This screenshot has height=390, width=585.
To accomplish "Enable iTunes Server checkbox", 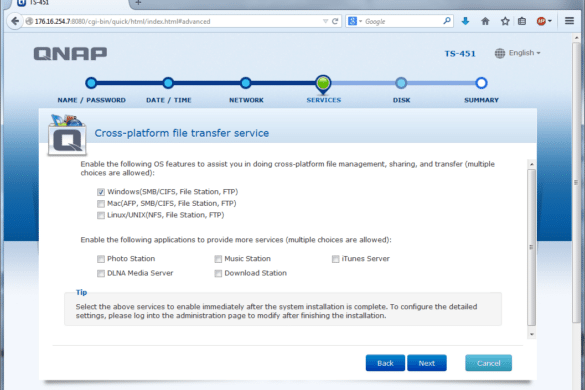I will (335, 259).
